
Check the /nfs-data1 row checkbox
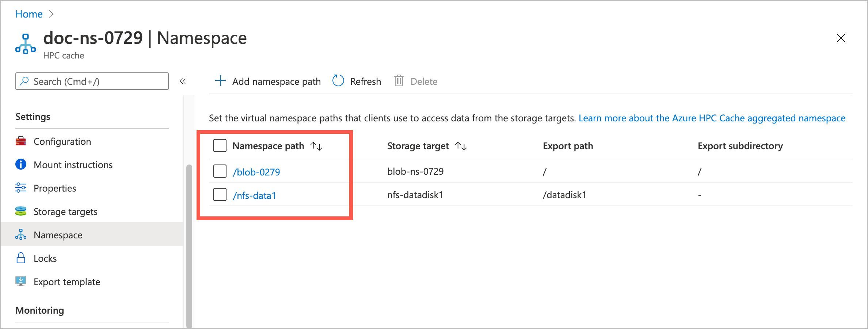(x=220, y=194)
